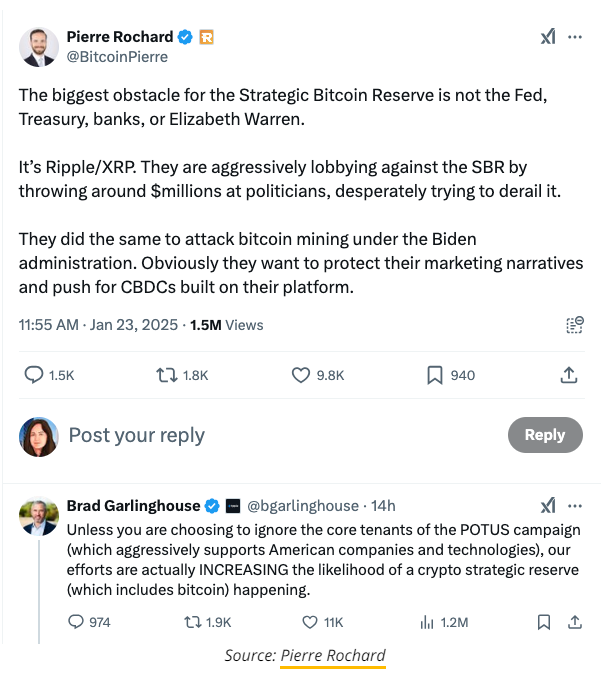601x675 pixels.
Task: Click the Pierre Rochard source link
Action: [332, 656]
